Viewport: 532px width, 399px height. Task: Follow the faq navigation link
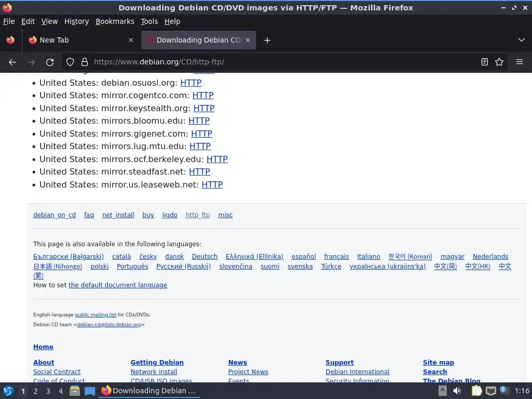coord(89,215)
